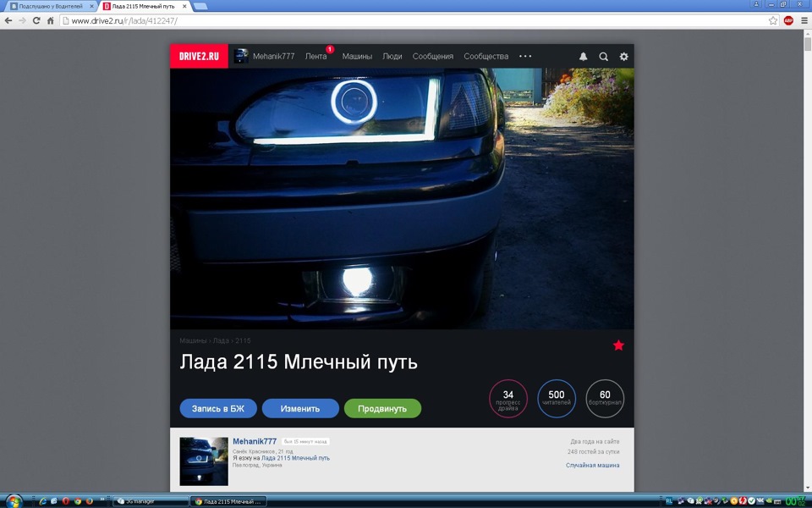The image size is (812, 508).
Task: Click the VK icon in system tray
Action: tap(760, 500)
